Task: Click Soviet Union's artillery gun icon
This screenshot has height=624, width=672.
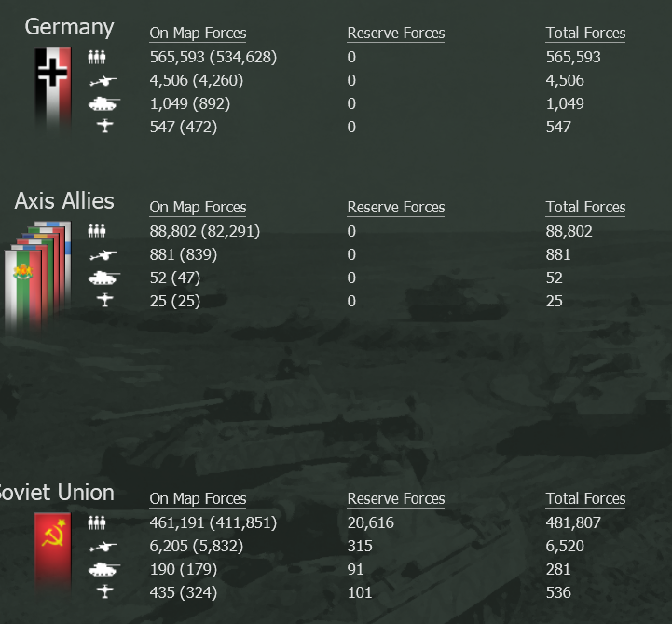Action: coord(103,547)
